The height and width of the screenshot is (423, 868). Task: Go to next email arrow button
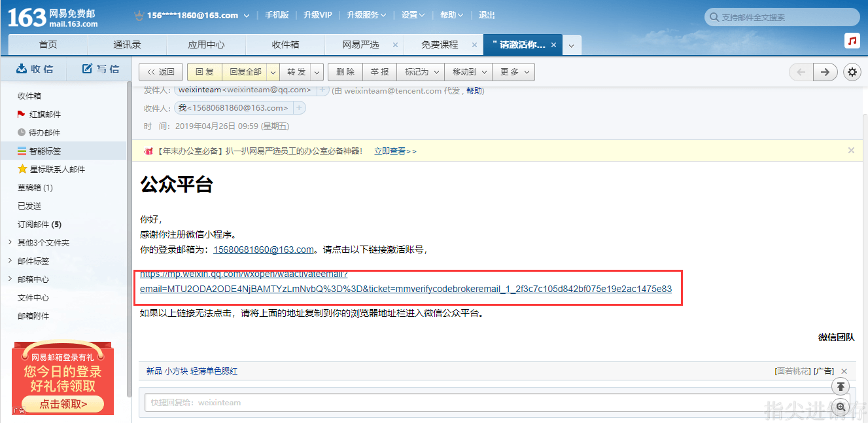pyautogui.click(x=825, y=72)
